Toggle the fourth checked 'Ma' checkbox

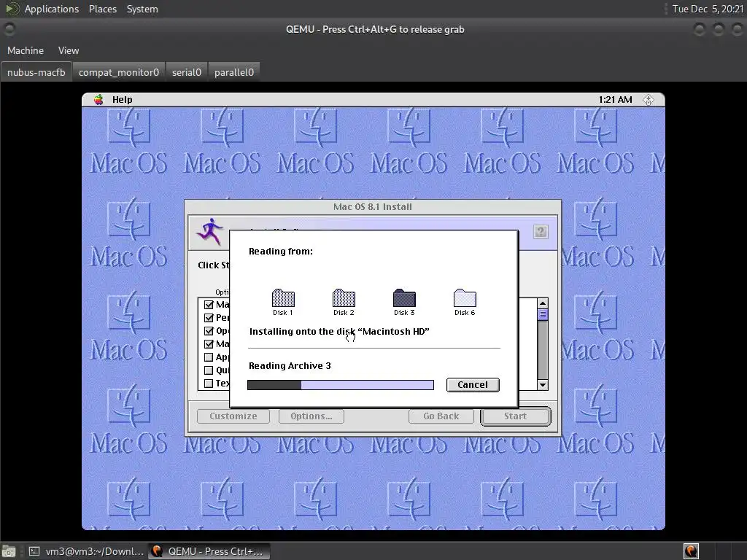pos(209,344)
